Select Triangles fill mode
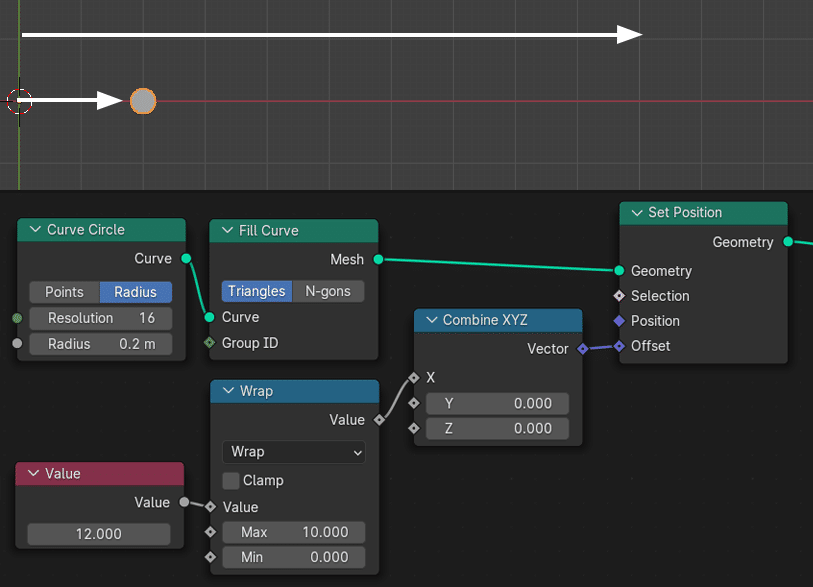The height and width of the screenshot is (587, 813). [x=257, y=291]
